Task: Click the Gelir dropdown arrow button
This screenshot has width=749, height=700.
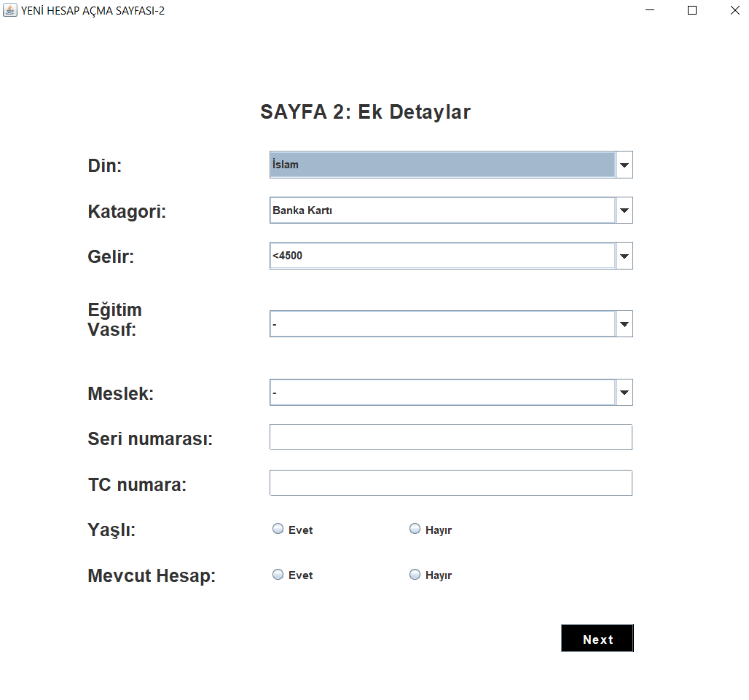Action: point(624,256)
